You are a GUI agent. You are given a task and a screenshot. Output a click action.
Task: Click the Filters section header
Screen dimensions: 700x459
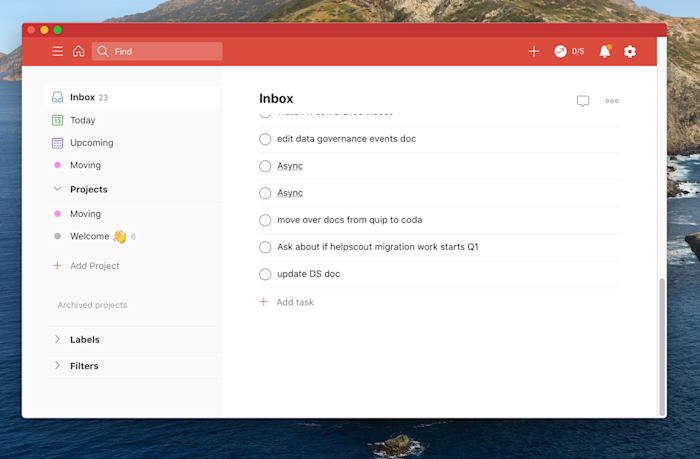84,366
